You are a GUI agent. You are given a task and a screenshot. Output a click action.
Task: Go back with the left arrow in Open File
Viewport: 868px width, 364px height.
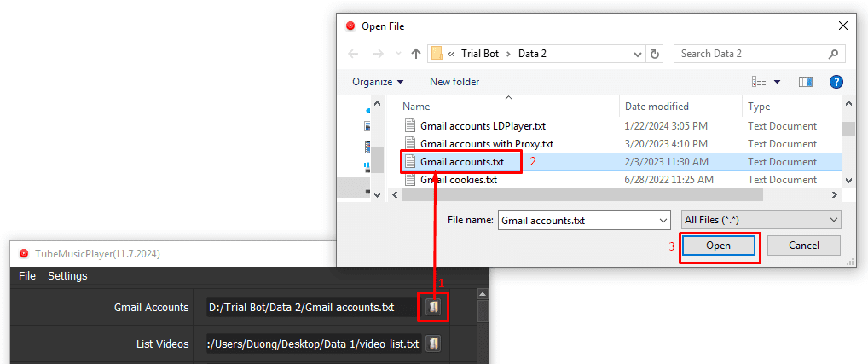coord(353,54)
